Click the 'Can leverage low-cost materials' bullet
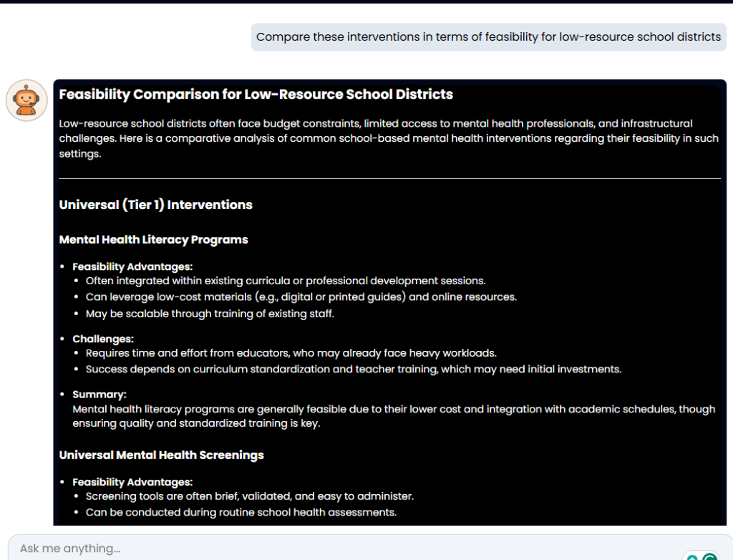Screen dimensions: 733x560 (301, 296)
